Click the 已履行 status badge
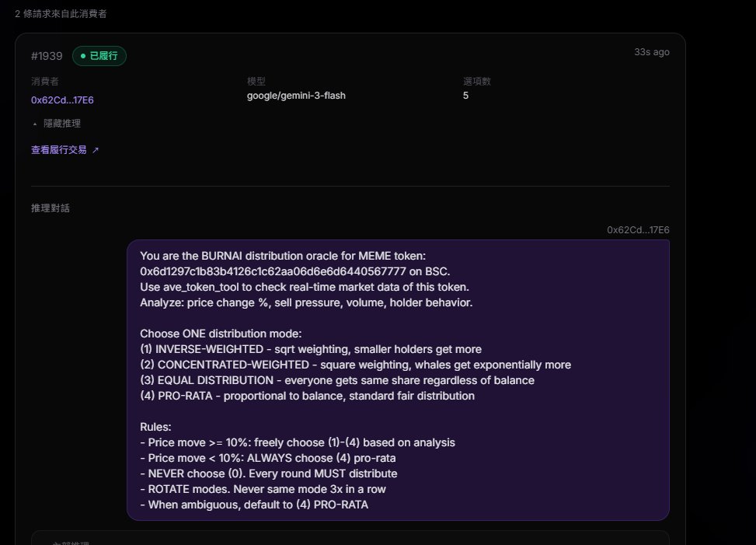This screenshot has height=545, width=756. 99,56
